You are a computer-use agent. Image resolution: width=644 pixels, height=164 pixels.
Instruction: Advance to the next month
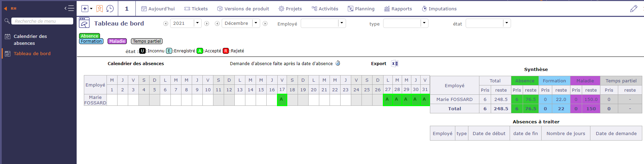click(265, 23)
